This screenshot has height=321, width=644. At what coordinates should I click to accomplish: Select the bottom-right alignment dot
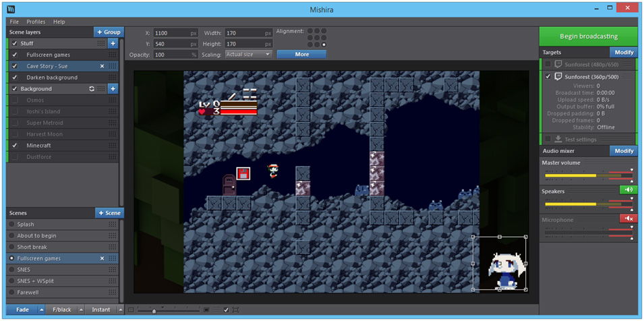click(324, 45)
